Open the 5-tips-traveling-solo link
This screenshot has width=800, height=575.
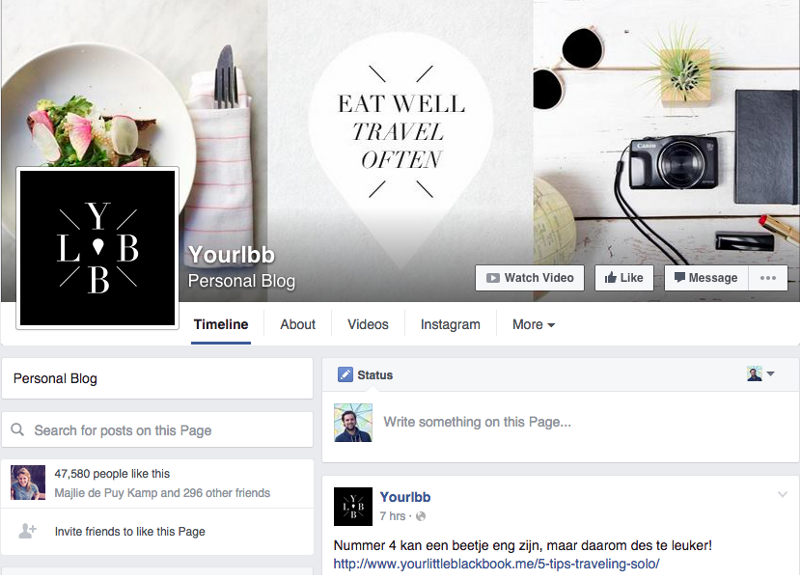tap(496, 564)
